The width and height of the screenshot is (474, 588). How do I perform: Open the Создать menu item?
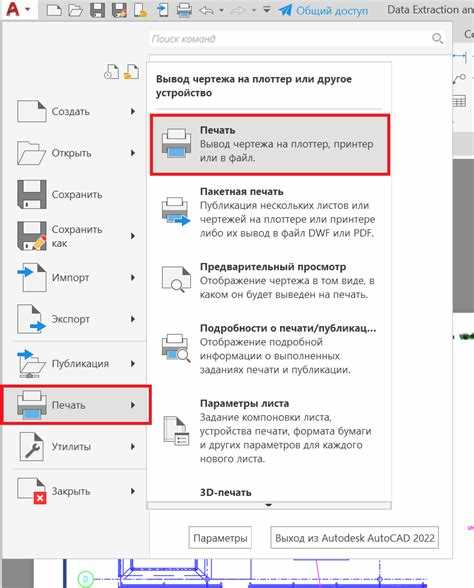(x=76, y=111)
